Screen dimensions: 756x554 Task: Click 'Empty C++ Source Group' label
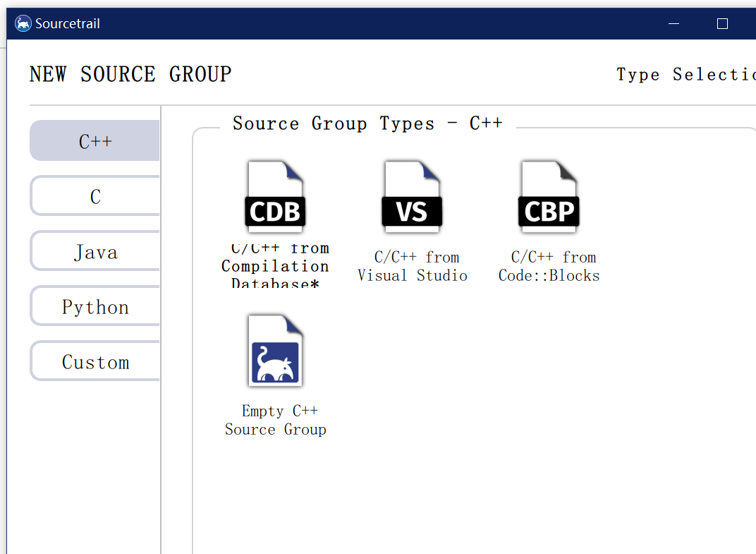coord(275,421)
